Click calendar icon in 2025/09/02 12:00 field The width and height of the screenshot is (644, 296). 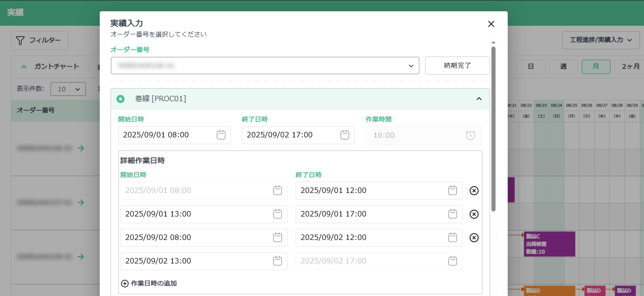(x=452, y=237)
